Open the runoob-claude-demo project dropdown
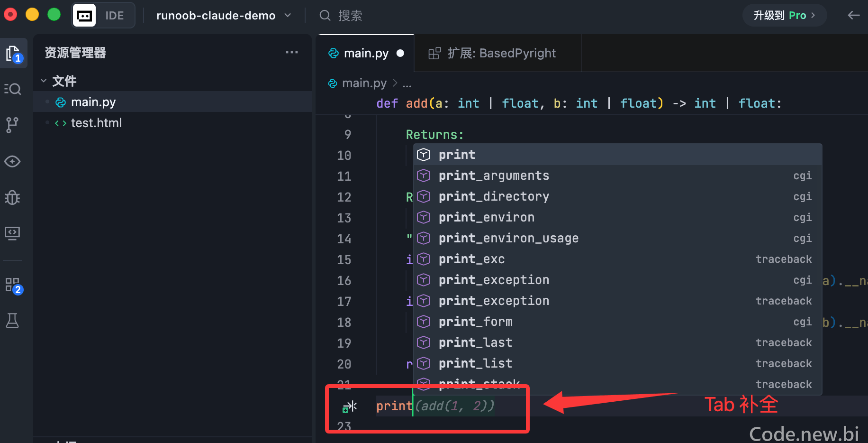868x443 pixels. point(224,16)
